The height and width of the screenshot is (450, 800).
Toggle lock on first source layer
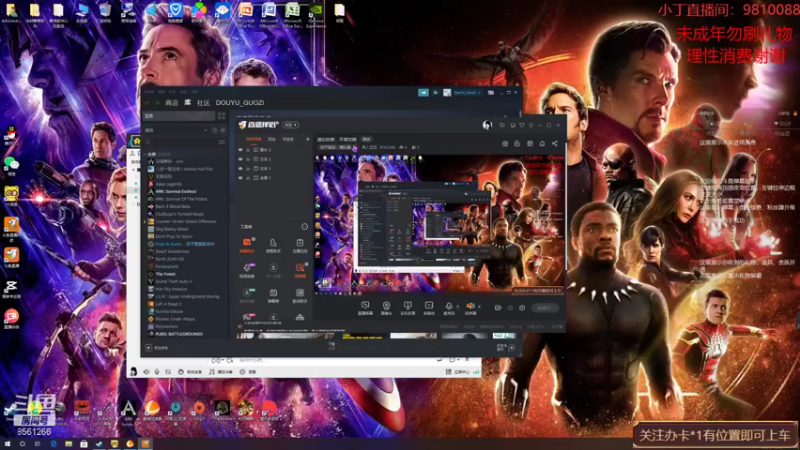pyautogui.click(x=248, y=150)
